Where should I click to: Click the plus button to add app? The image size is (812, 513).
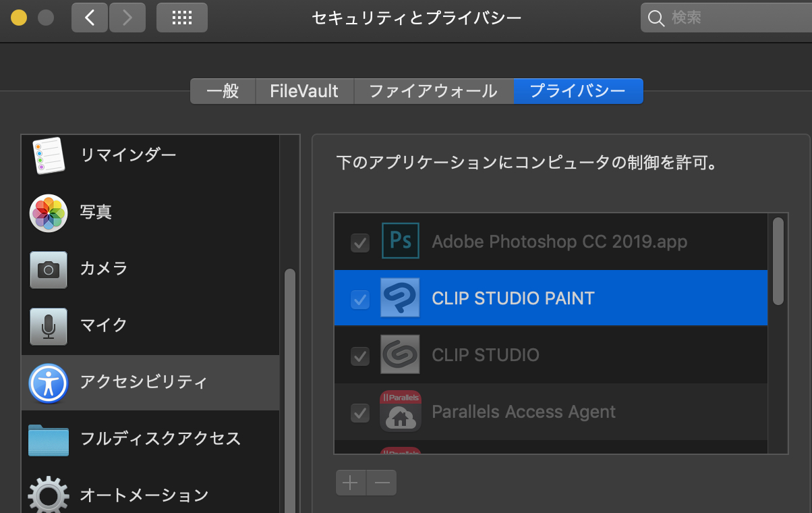click(351, 483)
